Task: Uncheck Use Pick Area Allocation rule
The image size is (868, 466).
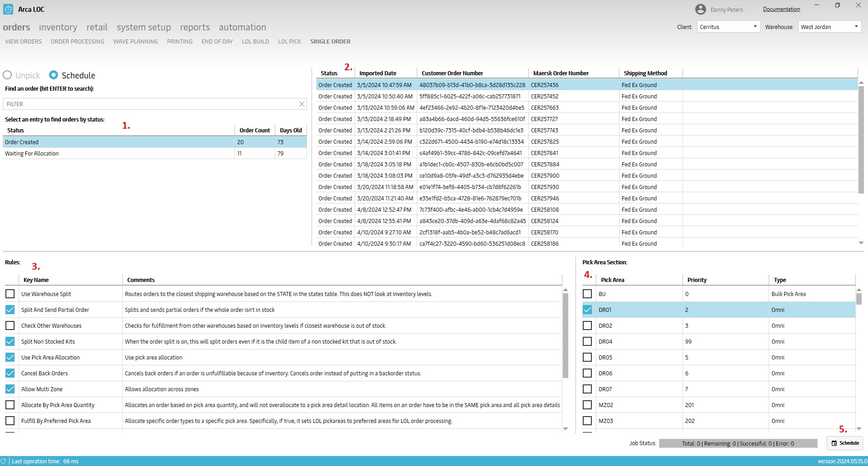Action: (x=10, y=357)
